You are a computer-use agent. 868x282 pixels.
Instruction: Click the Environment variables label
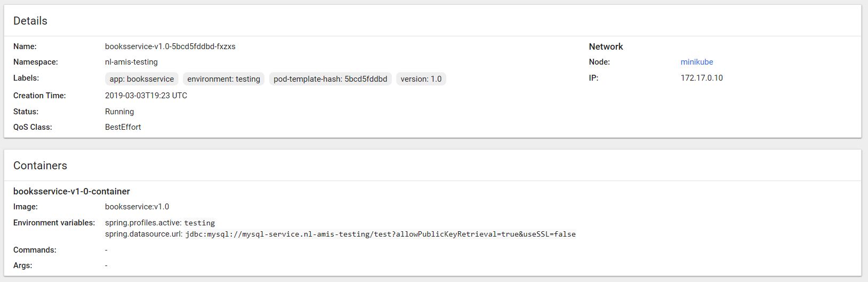click(x=54, y=223)
